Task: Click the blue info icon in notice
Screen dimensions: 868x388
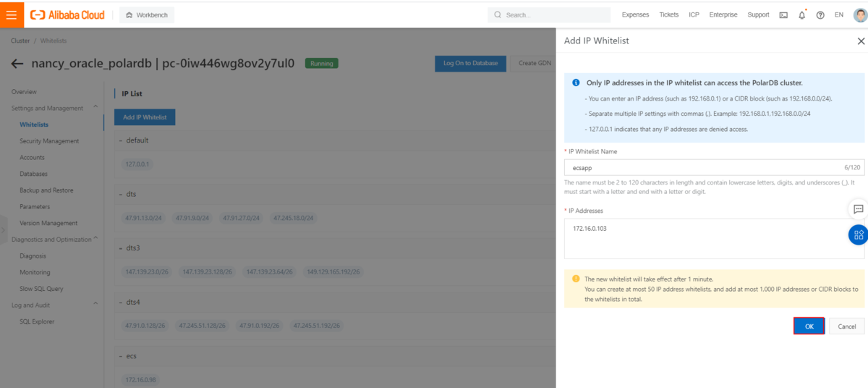Action: point(576,83)
